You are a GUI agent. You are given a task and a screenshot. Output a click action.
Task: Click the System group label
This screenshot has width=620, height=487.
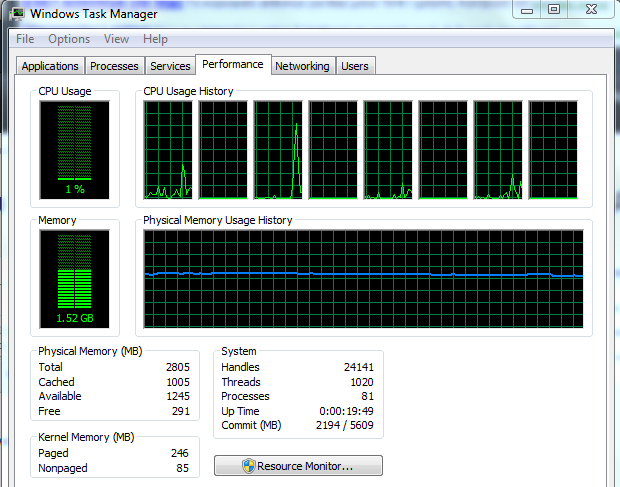pyautogui.click(x=239, y=351)
